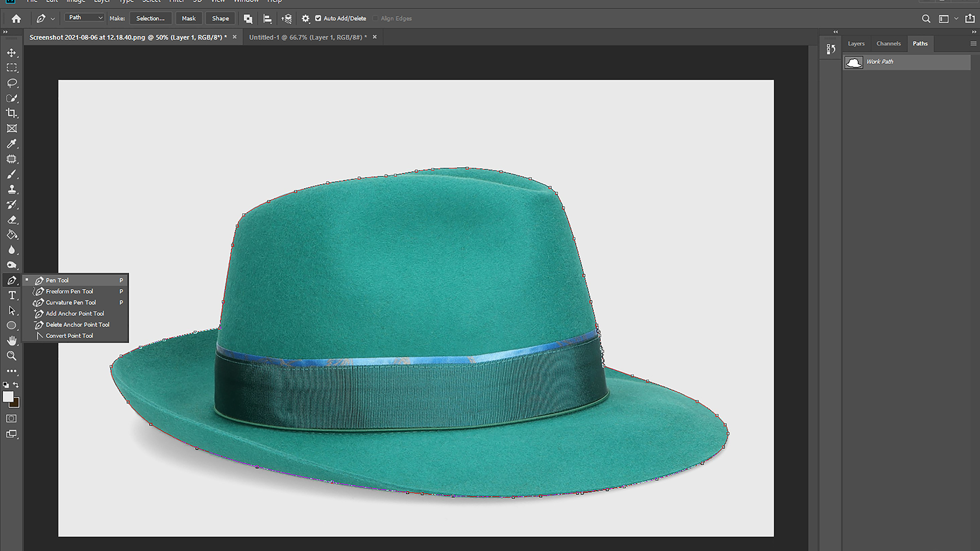Choose Delete Anchor Point Tool
The image size is (980, 551).
77,324
